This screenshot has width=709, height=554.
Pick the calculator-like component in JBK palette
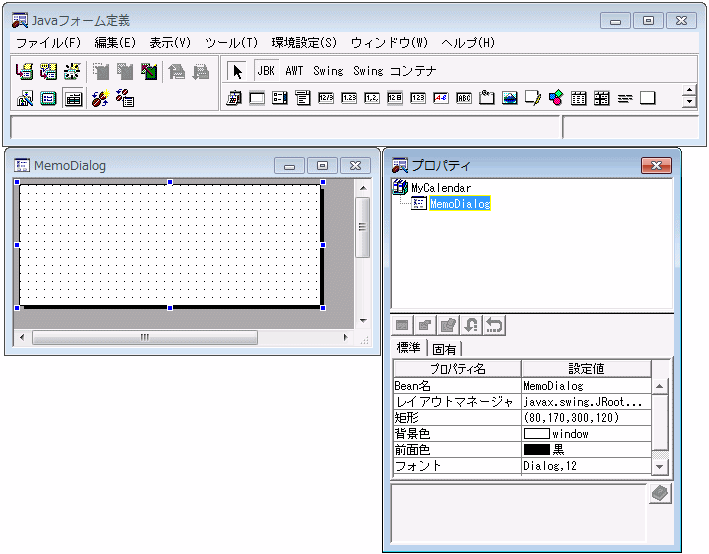click(234, 98)
